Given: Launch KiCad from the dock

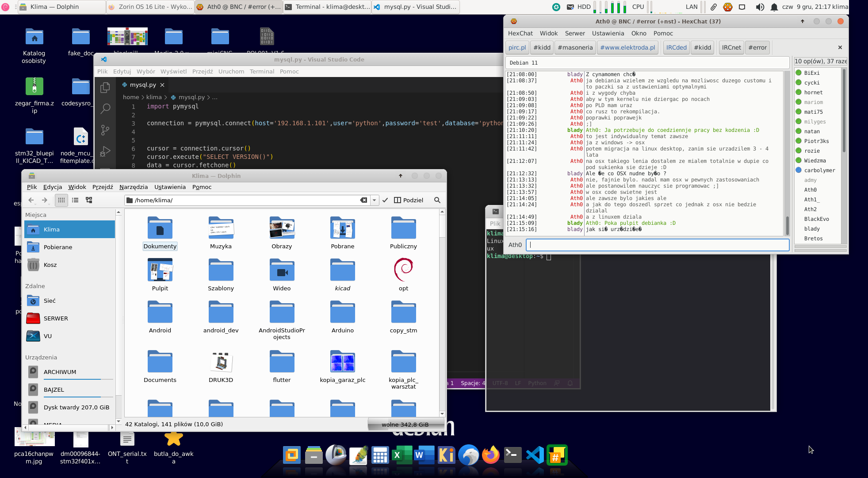Looking at the screenshot, I should pos(446,455).
